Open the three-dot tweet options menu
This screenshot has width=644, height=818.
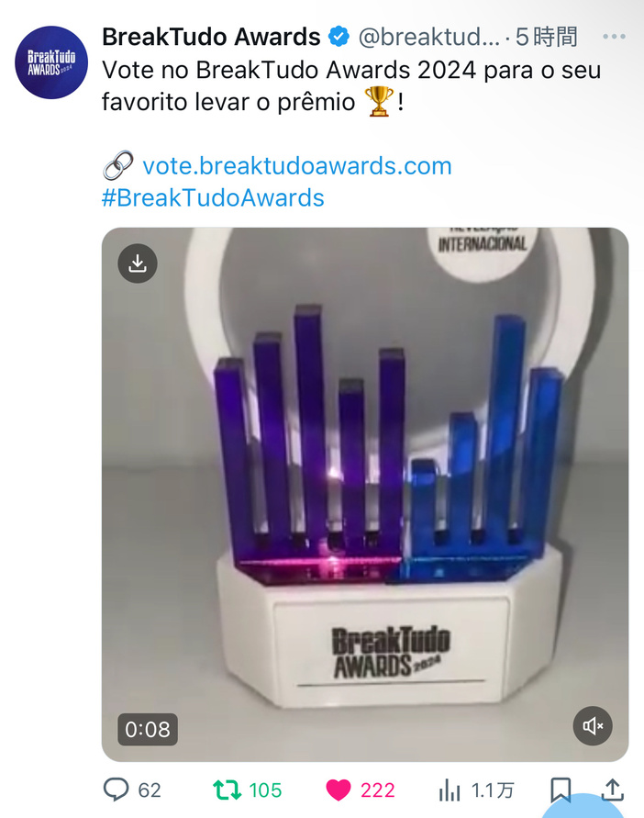point(614,37)
